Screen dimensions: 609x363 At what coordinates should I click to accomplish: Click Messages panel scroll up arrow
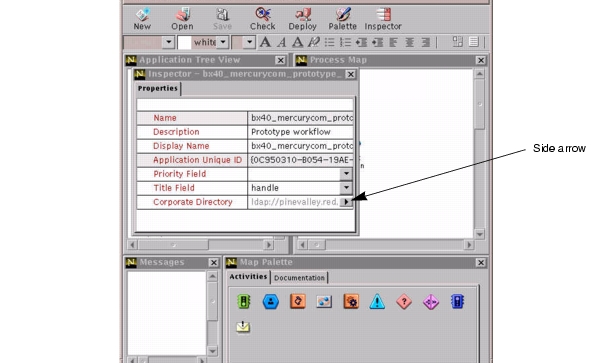212,276
